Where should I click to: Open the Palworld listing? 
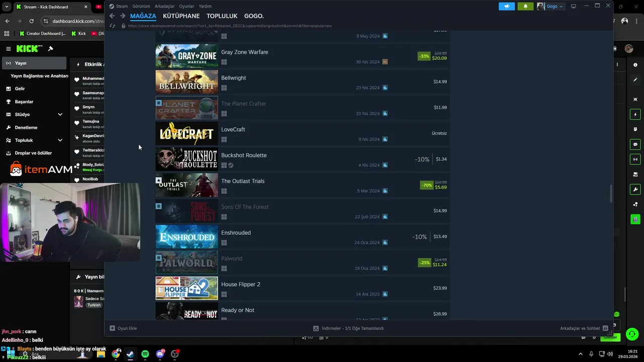pyautogui.click(x=302, y=262)
